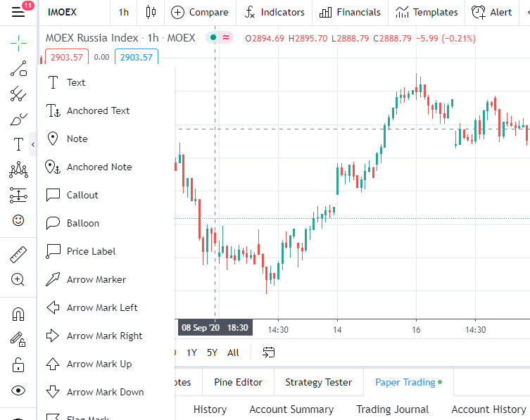Select the ruler measure tool

18,254
